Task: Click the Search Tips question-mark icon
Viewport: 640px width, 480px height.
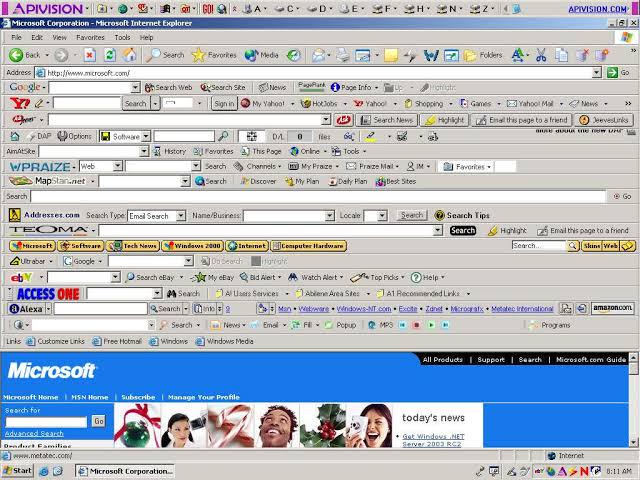Action: click(x=439, y=215)
